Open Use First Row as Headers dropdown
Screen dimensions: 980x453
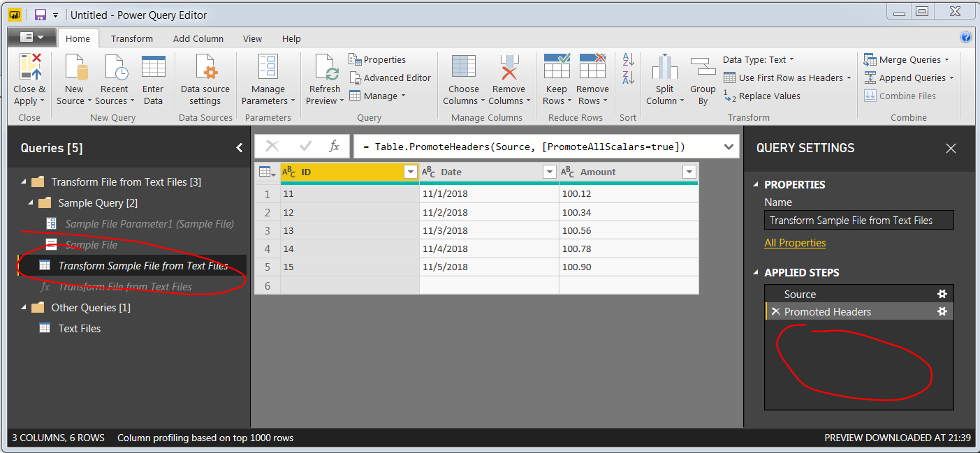[x=787, y=78]
